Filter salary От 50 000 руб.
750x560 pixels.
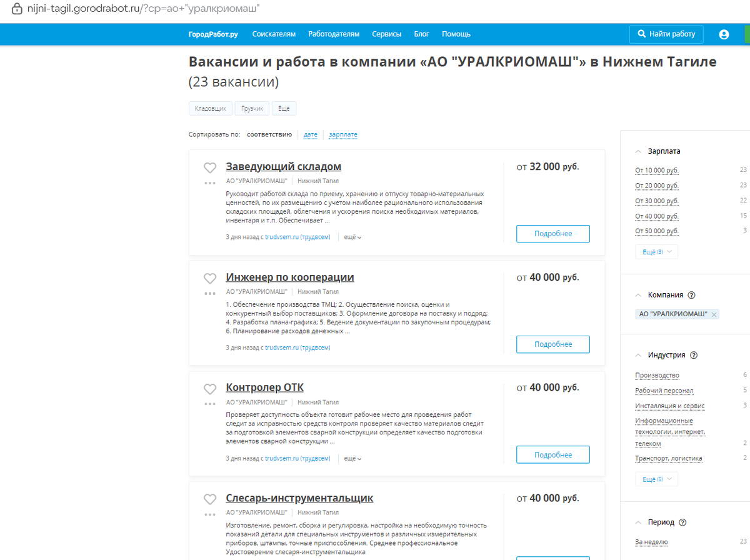(657, 231)
